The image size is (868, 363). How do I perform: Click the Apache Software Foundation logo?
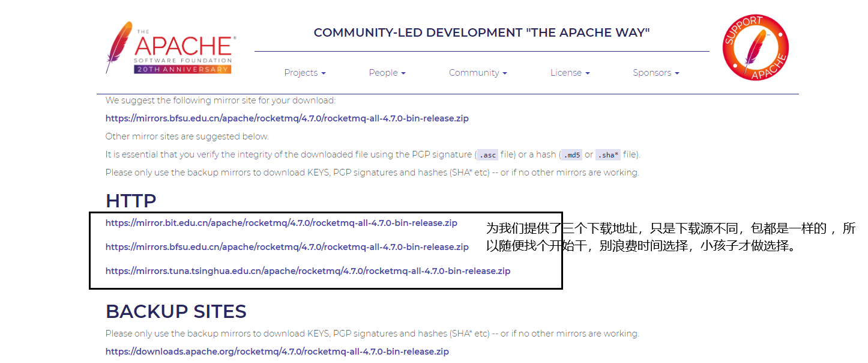[x=170, y=45]
